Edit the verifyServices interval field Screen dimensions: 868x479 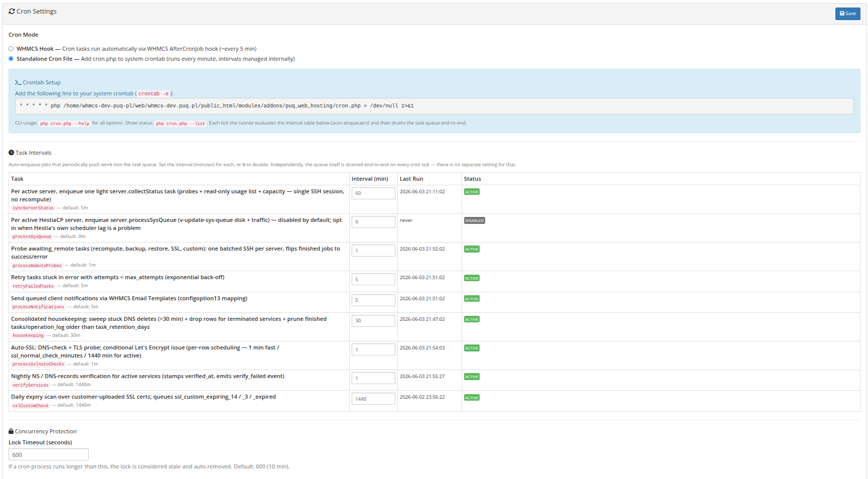pyautogui.click(x=373, y=378)
